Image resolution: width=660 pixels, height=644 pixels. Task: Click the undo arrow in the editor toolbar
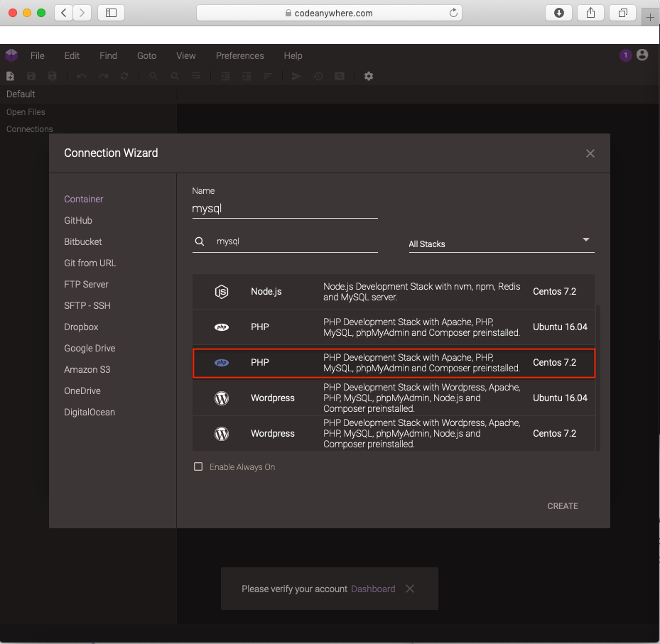82,76
